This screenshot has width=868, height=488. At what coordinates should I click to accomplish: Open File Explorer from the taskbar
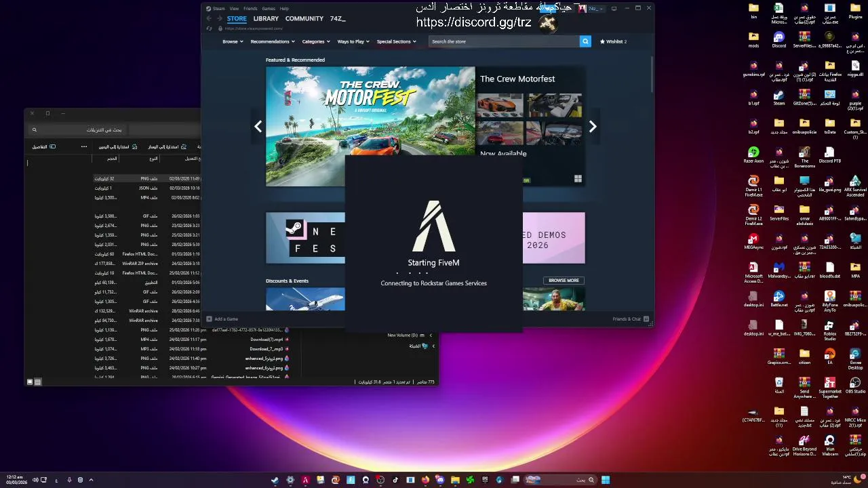pyautogui.click(x=455, y=480)
